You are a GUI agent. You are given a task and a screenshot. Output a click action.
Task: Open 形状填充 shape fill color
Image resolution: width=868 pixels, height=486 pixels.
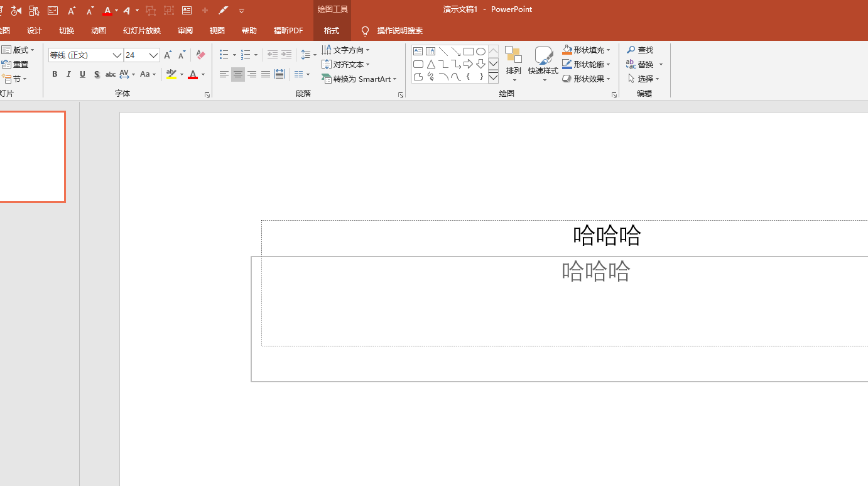point(587,50)
